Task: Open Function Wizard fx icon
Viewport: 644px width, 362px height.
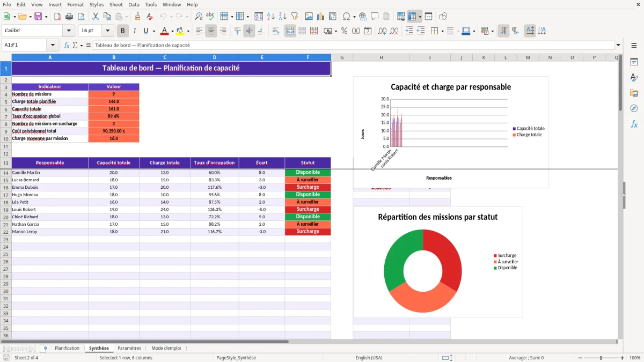Action: 67,45
